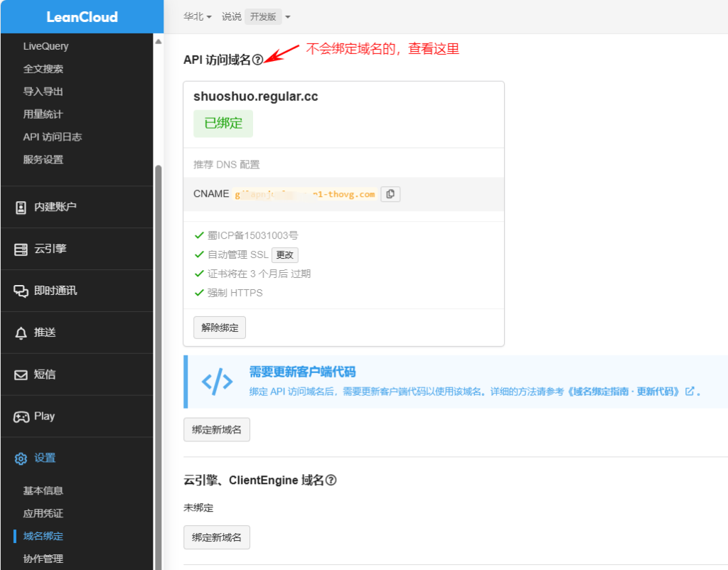Open 即时通讯 chat section

click(x=55, y=291)
